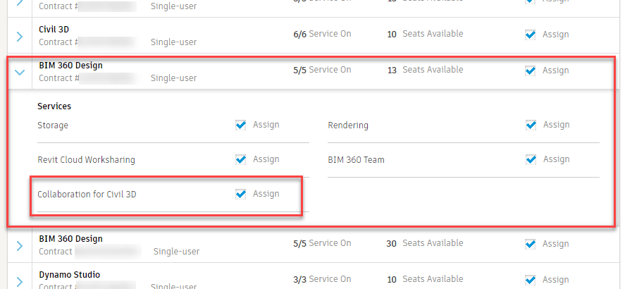Expand the Dynamo Studio row chevron
The height and width of the screenshot is (289, 644).
click(20, 281)
